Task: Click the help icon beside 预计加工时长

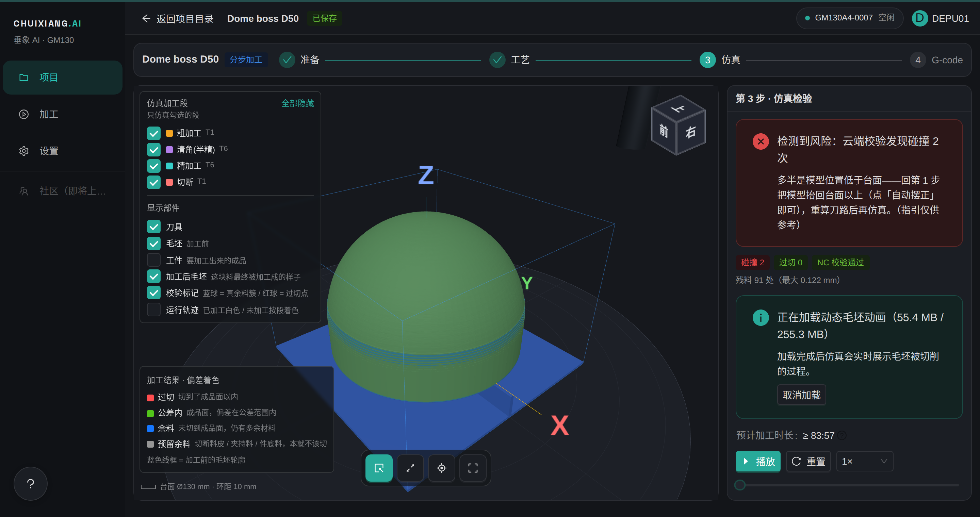Action: (842, 436)
